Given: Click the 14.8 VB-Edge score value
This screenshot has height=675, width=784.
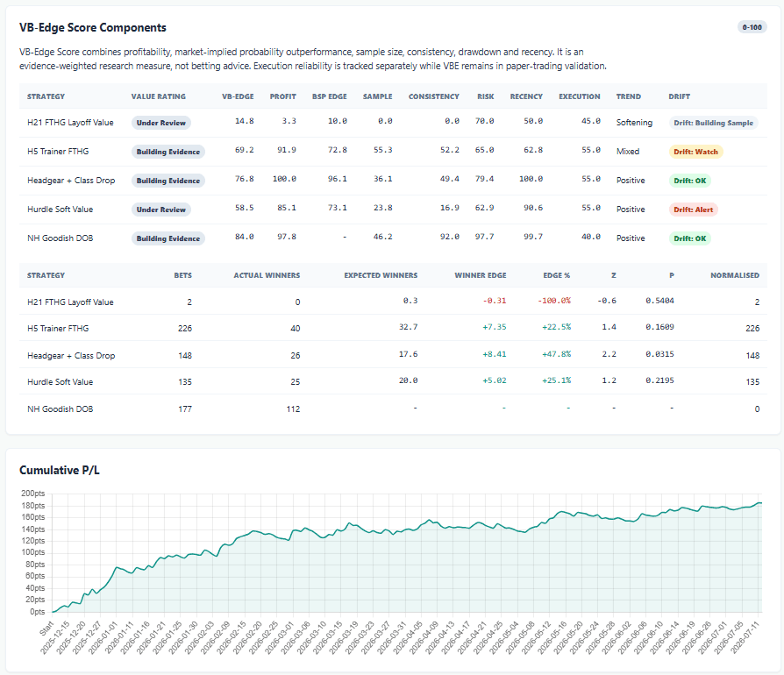Looking at the screenshot, I should click(x=244, y=121).
